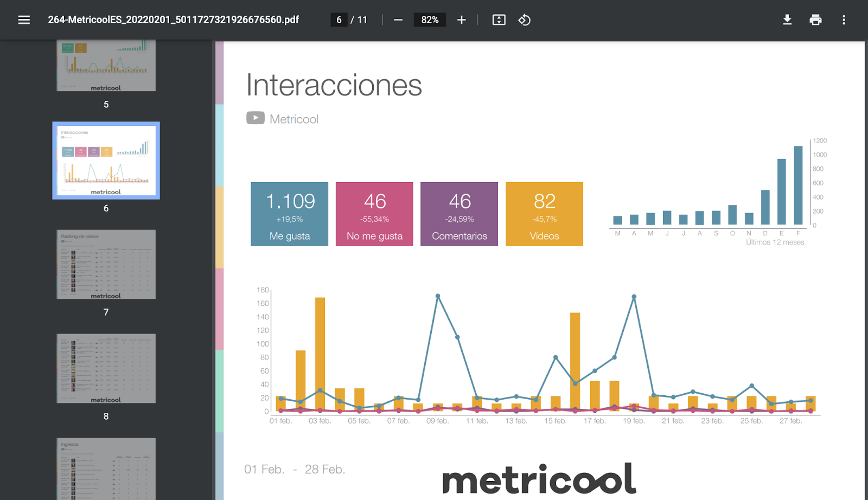Click the 1.109 Me gusta card
The image size is (868, 500).
290,214
